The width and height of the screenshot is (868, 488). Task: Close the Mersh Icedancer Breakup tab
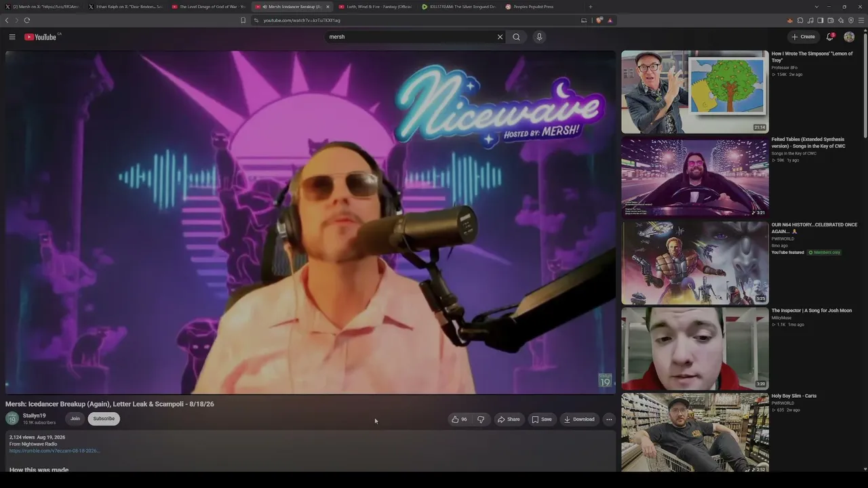point(328,7)
